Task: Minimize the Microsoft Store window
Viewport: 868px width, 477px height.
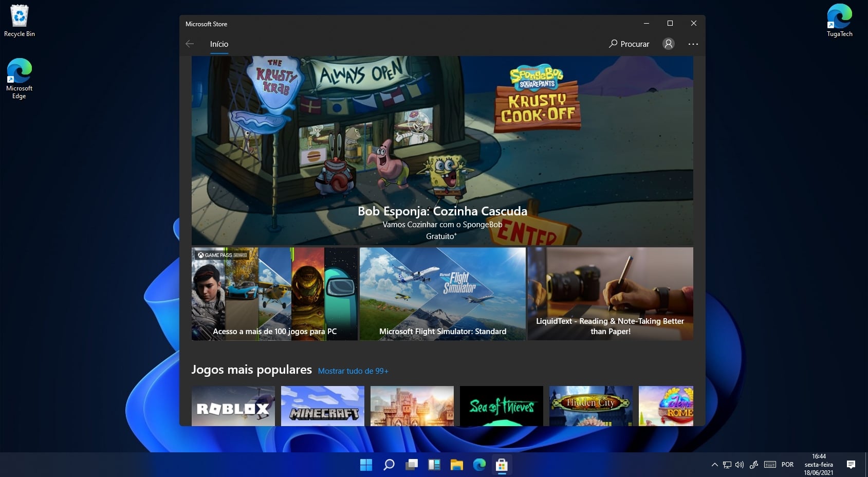Action: click(647, 23)
